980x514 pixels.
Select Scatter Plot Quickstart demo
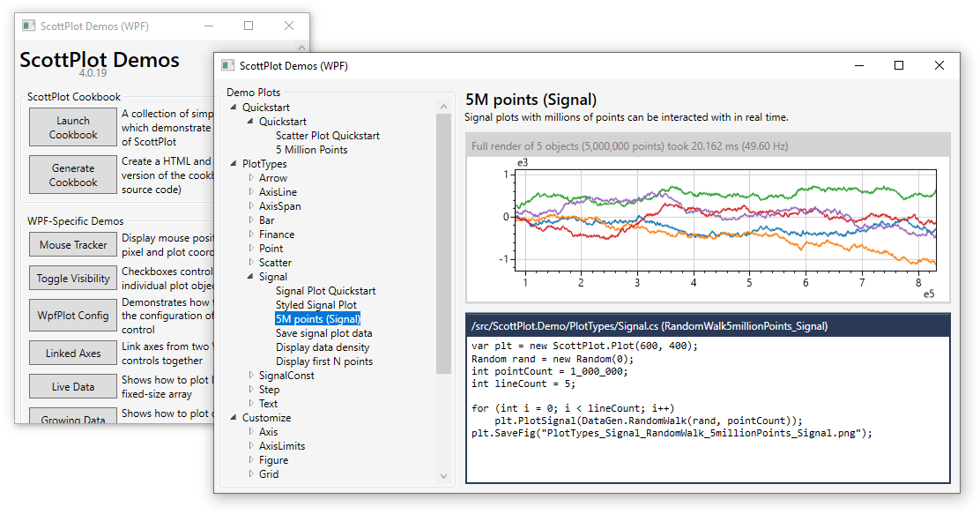328,136
